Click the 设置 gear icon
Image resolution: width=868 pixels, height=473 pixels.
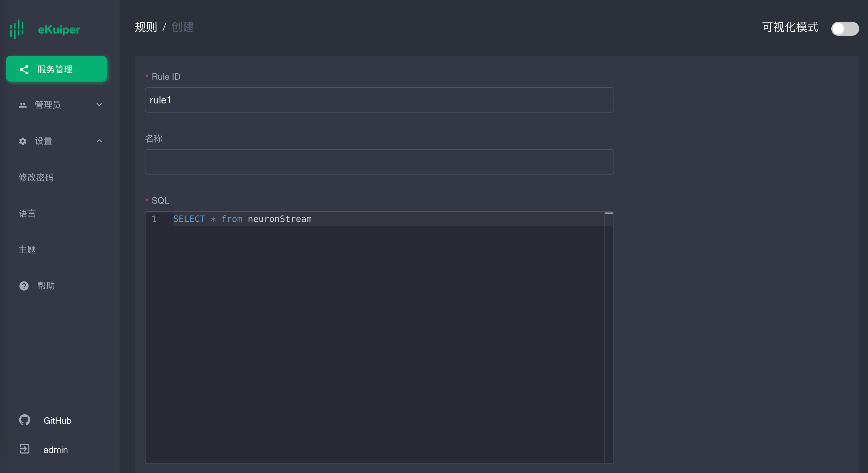pyautogui.click(x=22, y=141)
